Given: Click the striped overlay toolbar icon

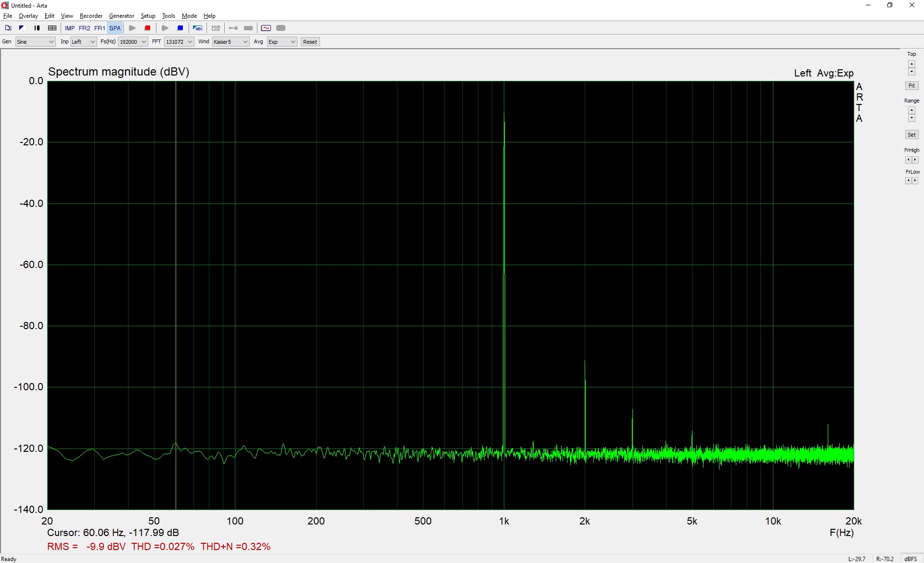Looking at the screenshot, I should 216,28.
